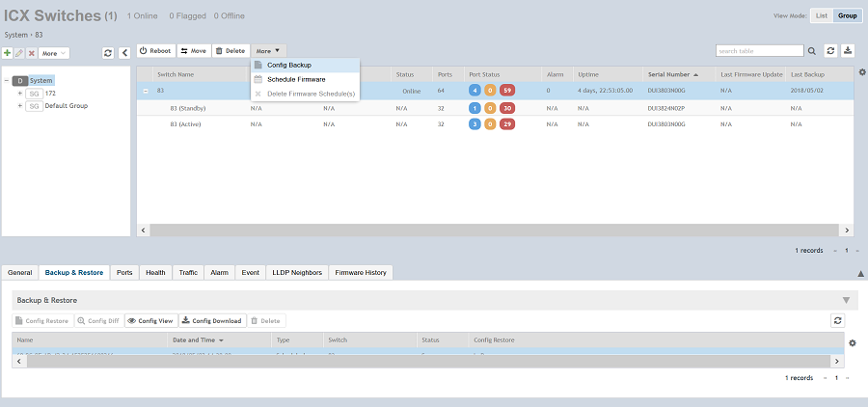Click the SG icon for group 172
The height and width of the screenshot is (407, 868).
[x=34, y=94]
